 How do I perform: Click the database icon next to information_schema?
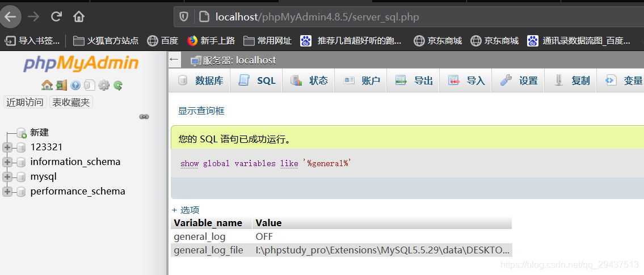coord(22,162)
